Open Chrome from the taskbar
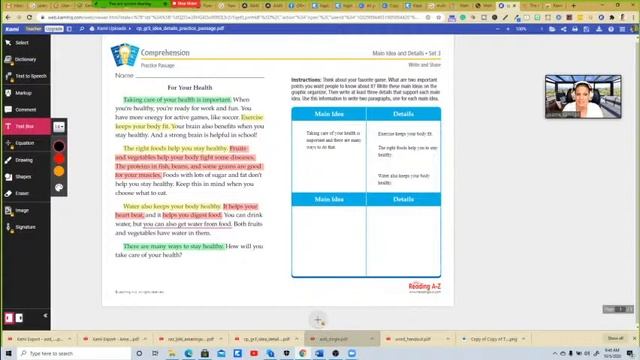Image resolution: width=640 pixels, height=360 pixels. (x=302, y=353)
